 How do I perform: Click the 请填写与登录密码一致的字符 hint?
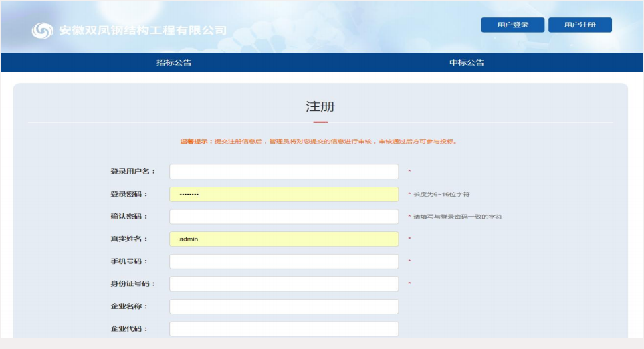click(x=457, y=217)
